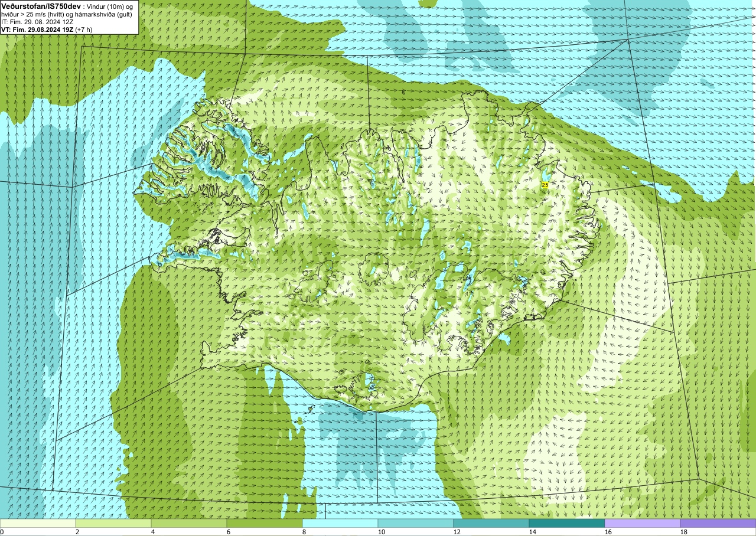Click the legend scale label "10"
This screenshot has height=536, width=756.
tap(382, 532)
